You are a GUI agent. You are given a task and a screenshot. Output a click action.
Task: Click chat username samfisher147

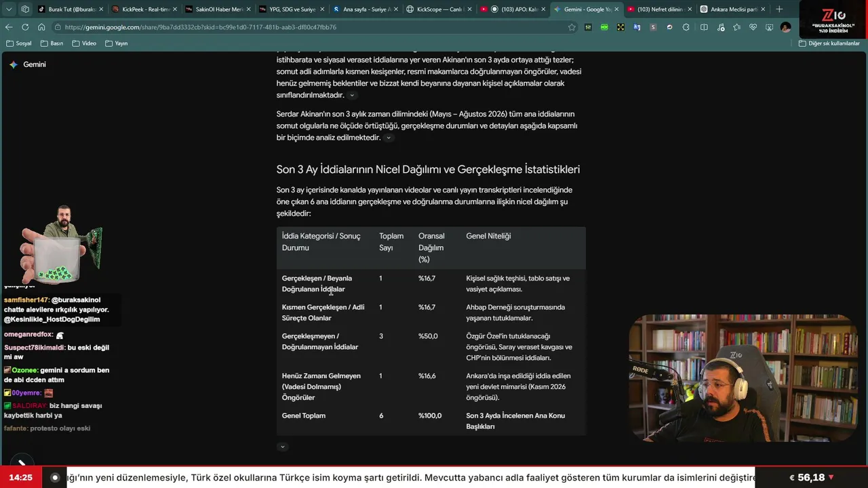pyautogui.click(x=26, y=300)
